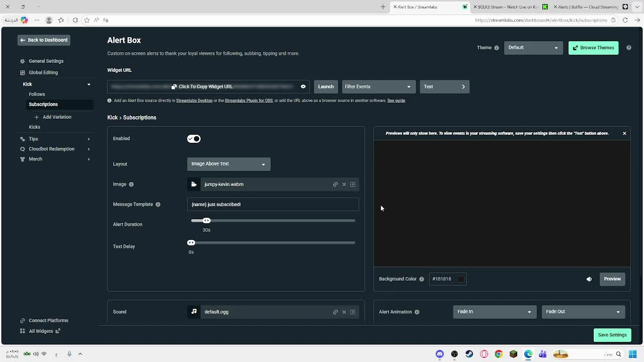Open the media gallery icon for default.ogg
Screen dimensions: 644x362
point(353,312)
